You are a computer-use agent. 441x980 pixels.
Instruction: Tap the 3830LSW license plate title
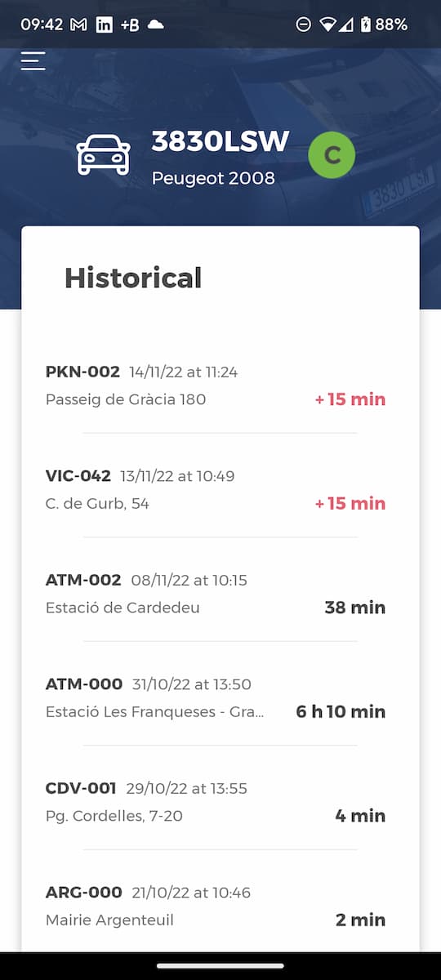click(x=220, y=141)
